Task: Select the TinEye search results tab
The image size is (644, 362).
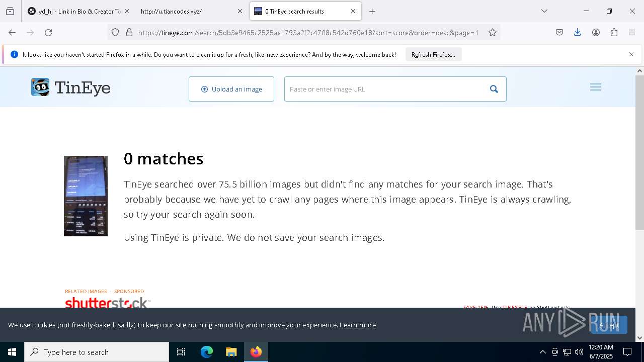Action: pos(305,11)
